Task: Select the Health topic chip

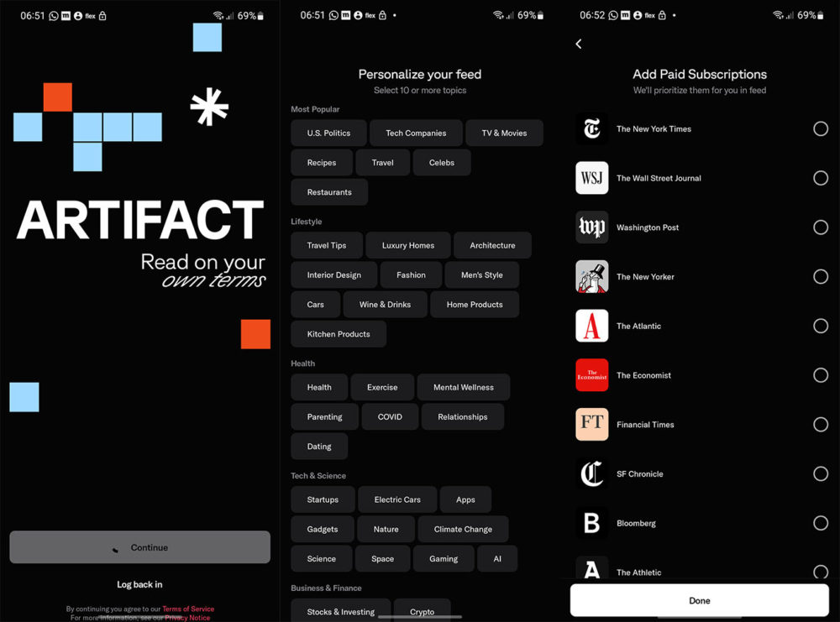Action: tap(318, 388)
